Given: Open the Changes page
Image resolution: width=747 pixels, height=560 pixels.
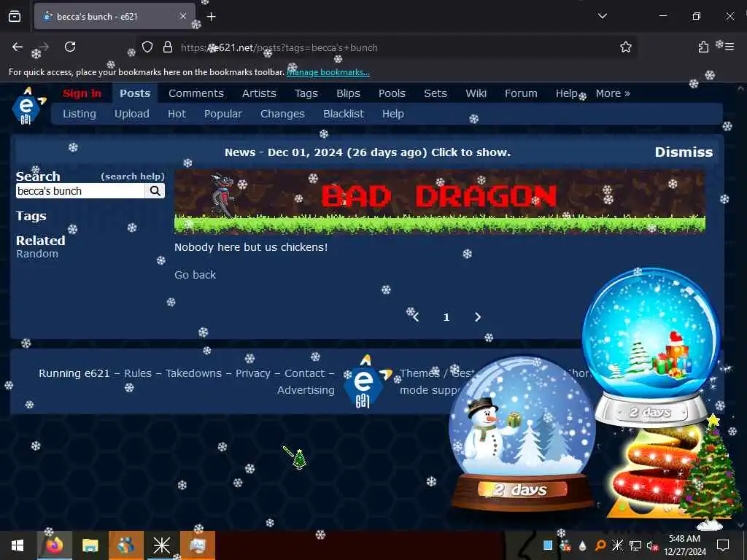Looking at the screenshot, I should (282, 114).
